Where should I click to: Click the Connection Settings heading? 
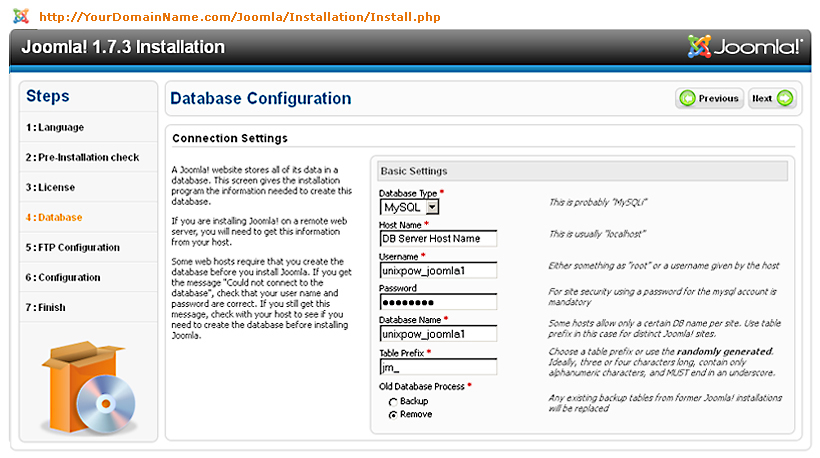(230, 138)
